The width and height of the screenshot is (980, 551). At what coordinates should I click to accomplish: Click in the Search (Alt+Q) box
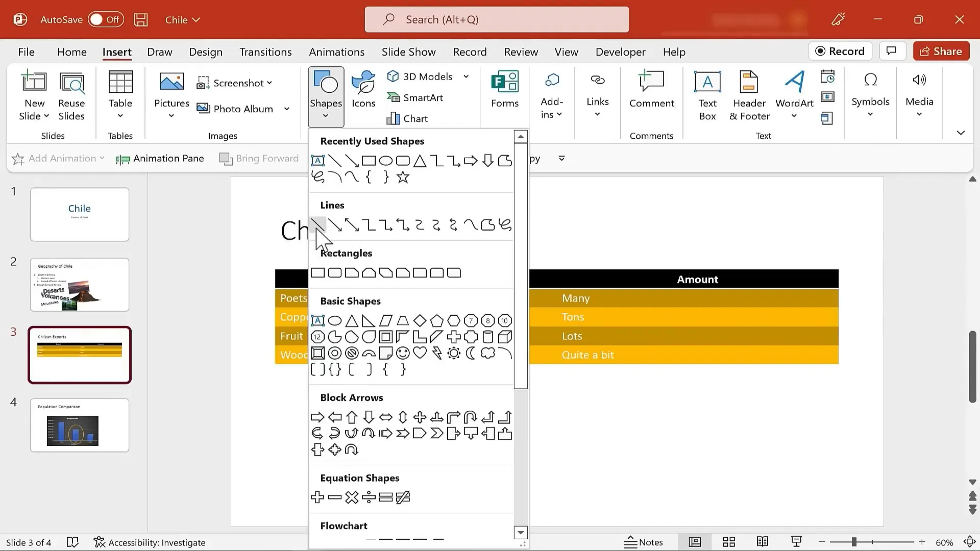tap(497, 19)
